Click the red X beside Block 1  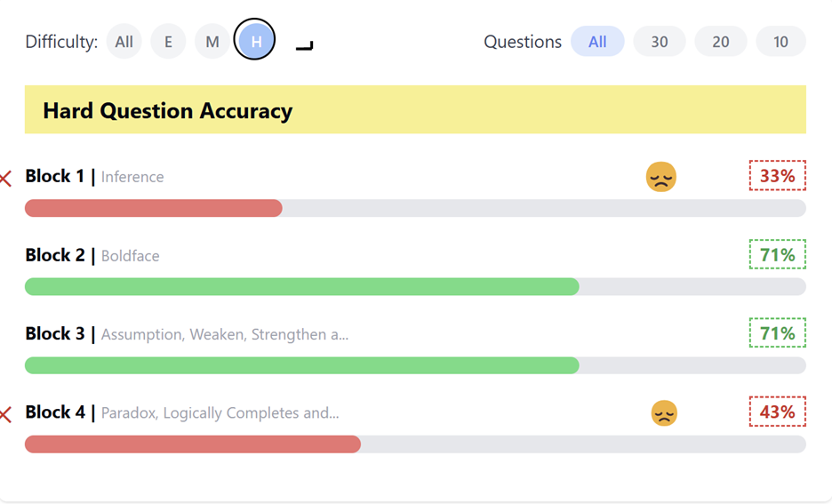5,179
